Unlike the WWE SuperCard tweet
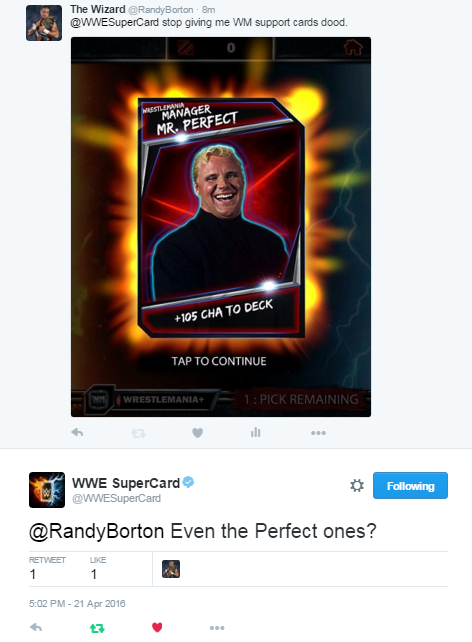The height and width of the screenshot is (642, 472). [157, 627]
